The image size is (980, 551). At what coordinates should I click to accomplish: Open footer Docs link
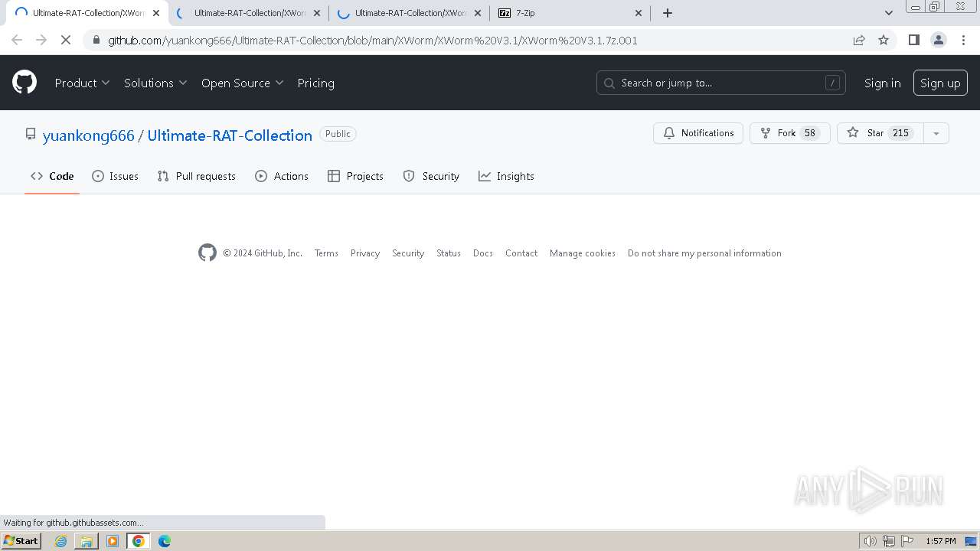coord(483,253)
